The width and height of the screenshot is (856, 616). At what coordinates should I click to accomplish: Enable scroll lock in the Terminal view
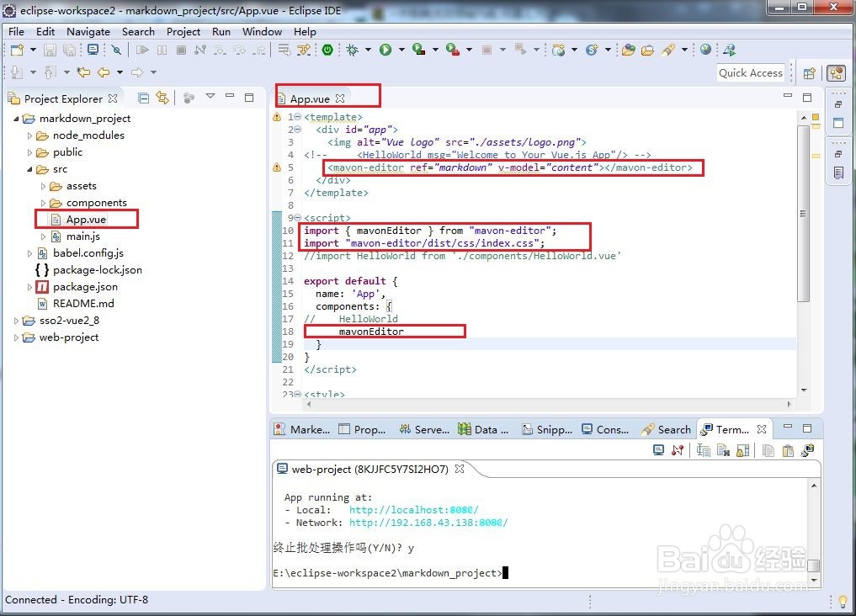[742, 450]
